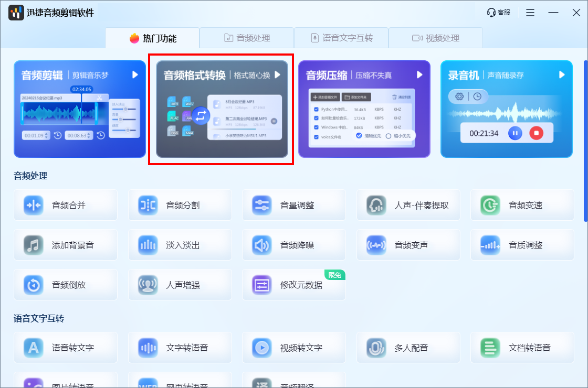This screenshot has height=388, width=588.
Task: Click the app logo in title bar
Action: tap(16, 13)
